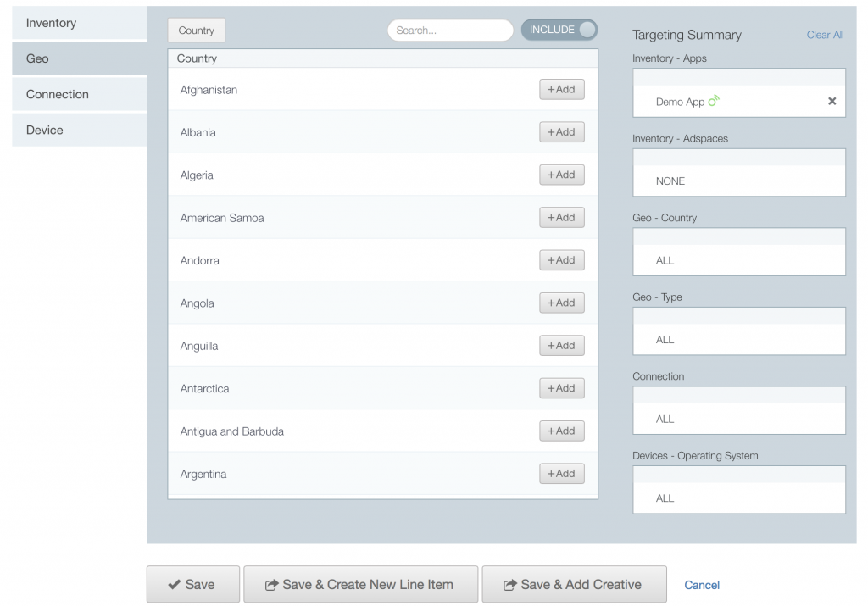Cancel editing the line item

702,585
